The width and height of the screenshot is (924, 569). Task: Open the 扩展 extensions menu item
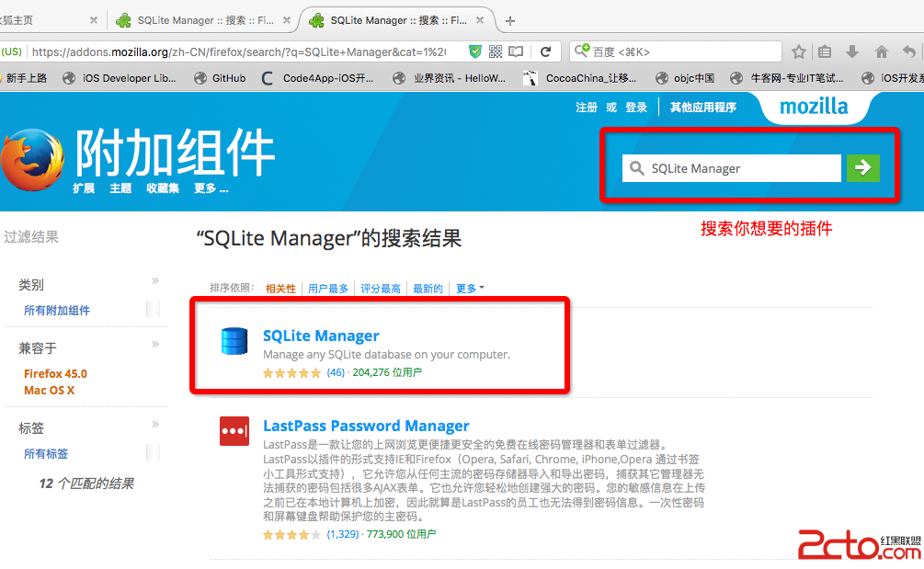[84, 188]
